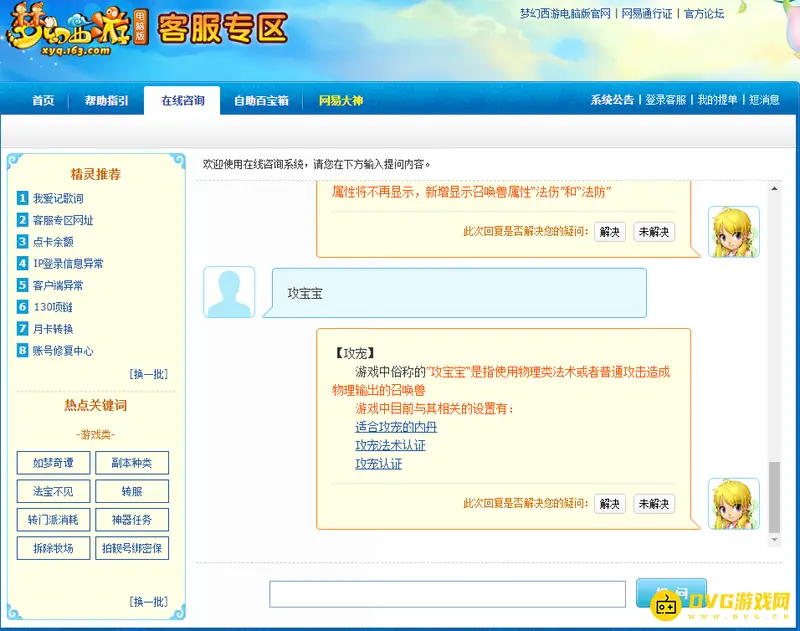This screenshot has height=631, width=800.
Task: Select 账号修复中心 recommendation
Action: click(63, 351)
